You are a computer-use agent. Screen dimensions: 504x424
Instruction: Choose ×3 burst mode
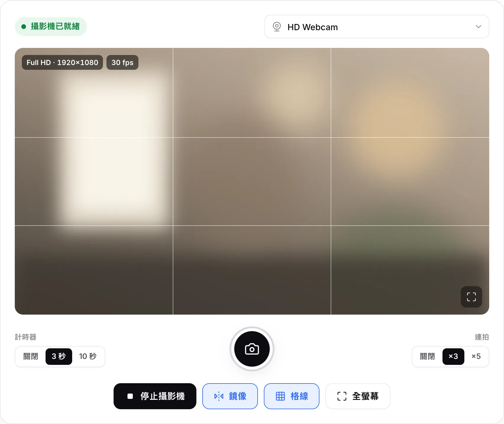(x=453, y=357)
